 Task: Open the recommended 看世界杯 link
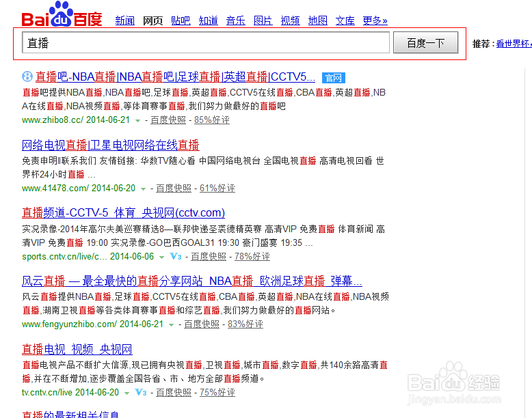coord(514,44)
